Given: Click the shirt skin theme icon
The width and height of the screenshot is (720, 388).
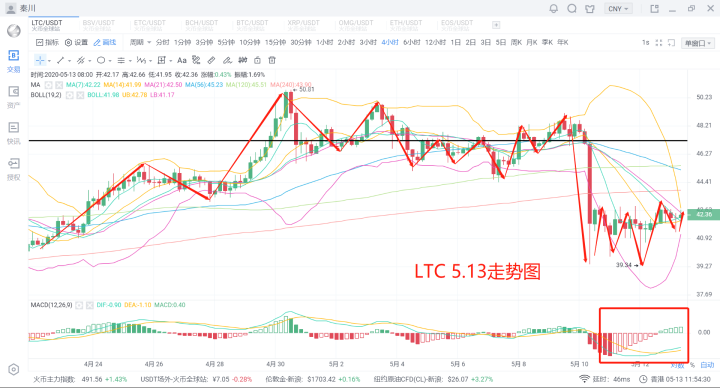Looking at the screenshot, I should pos(590,8).
